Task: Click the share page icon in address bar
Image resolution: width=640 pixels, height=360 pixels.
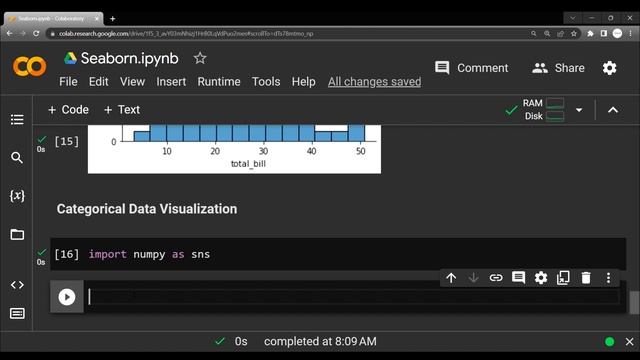Action: tap(560, 33)
